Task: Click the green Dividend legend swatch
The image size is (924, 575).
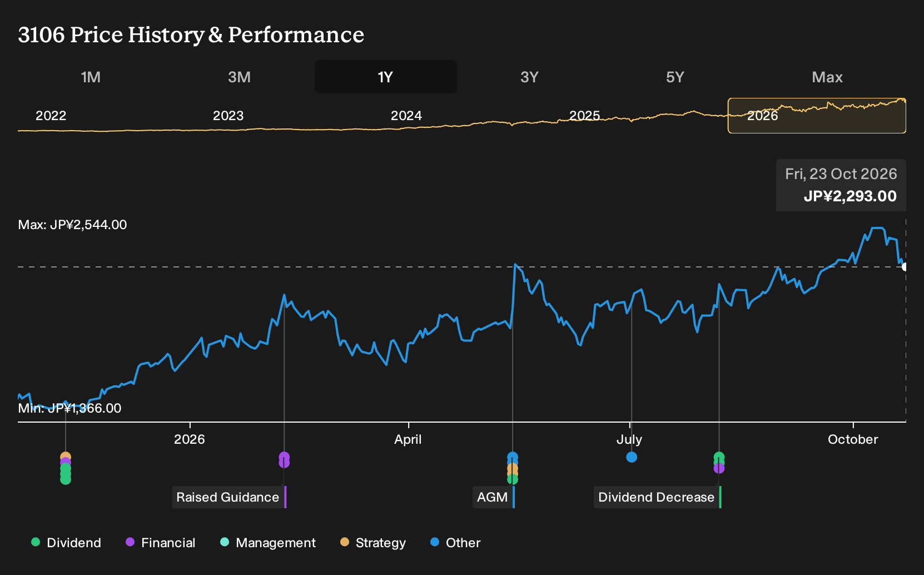Action: pos(36,542)
